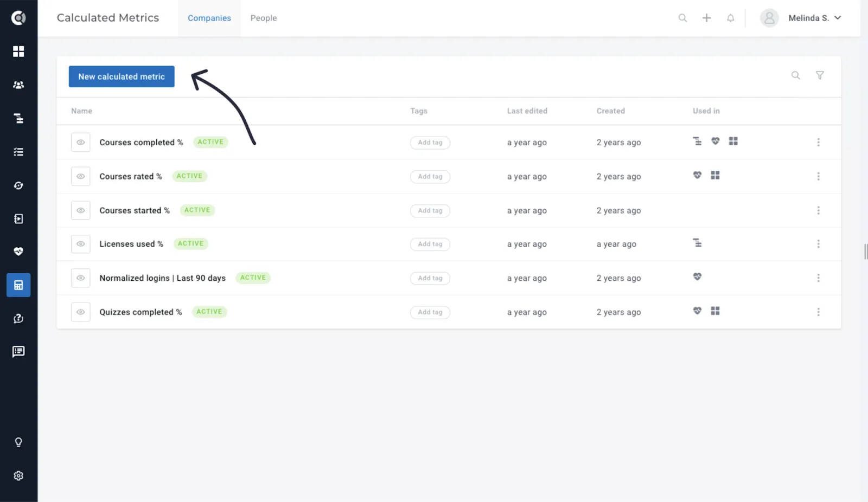Click the grid icon in the Courses rated % row
868x502 pixels.
coord(716,175)
